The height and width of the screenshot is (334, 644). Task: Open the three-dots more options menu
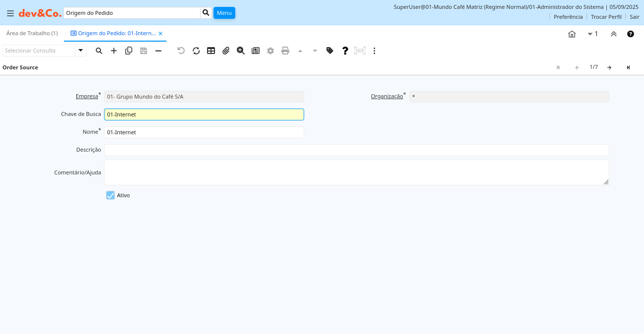click(375, 51)
